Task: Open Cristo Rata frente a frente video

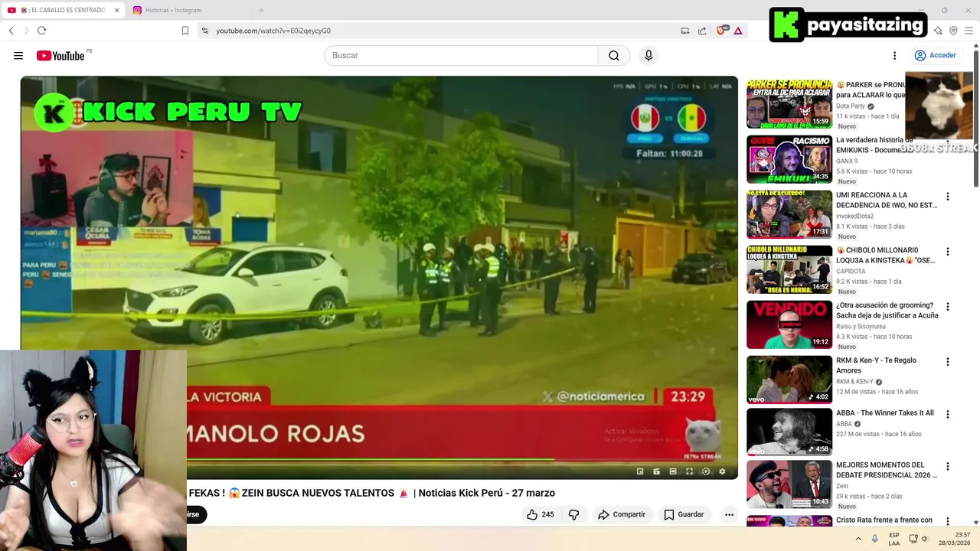Action: click(884, 520)
